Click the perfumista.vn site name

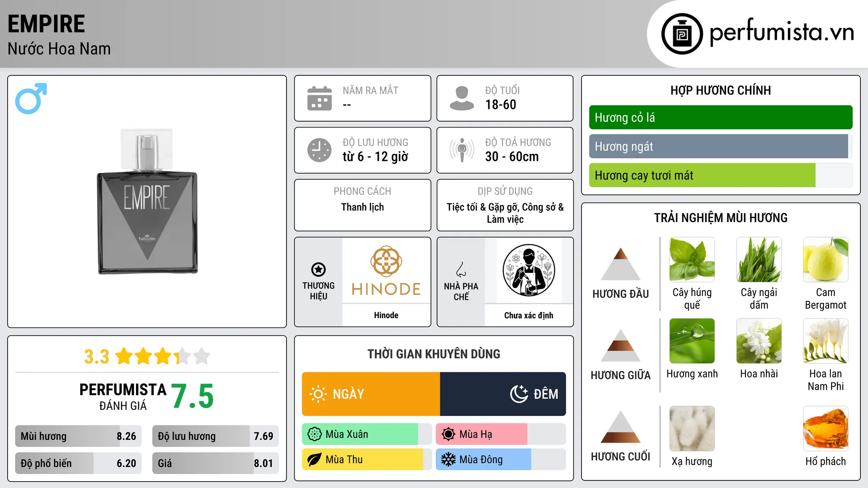pyautogui.click(x=782, y=33)
